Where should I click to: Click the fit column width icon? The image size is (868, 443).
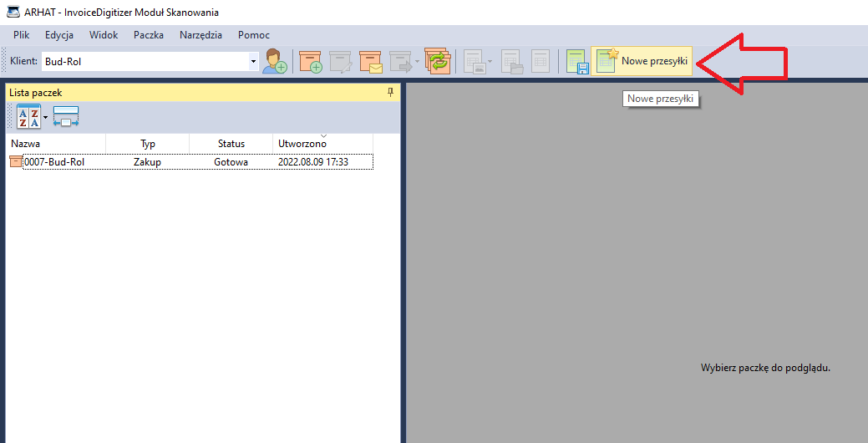pyautogui.click(x=66, y=117)
